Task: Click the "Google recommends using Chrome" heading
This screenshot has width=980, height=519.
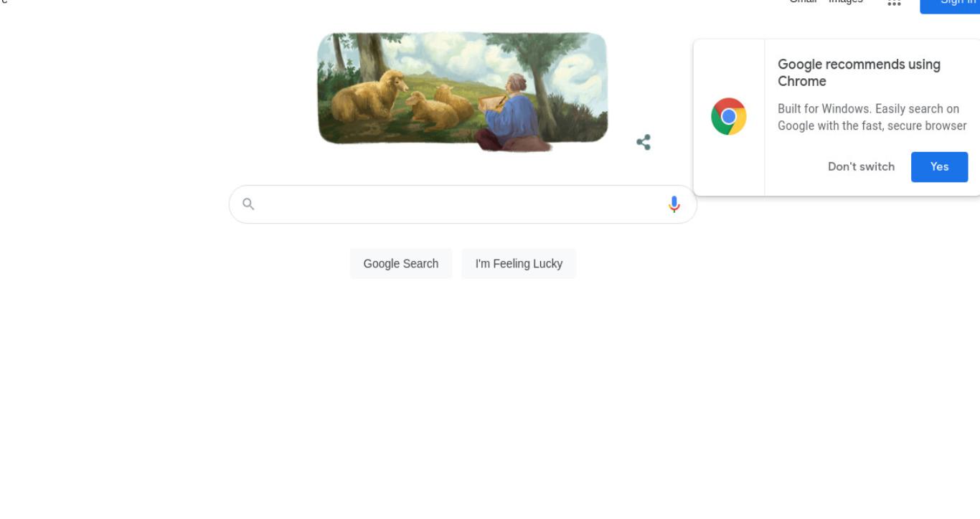Action: pyautogui.click(x=859, y=72)
